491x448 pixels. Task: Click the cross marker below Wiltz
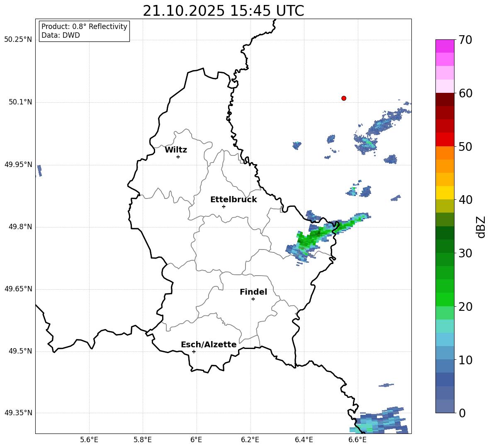178,157
